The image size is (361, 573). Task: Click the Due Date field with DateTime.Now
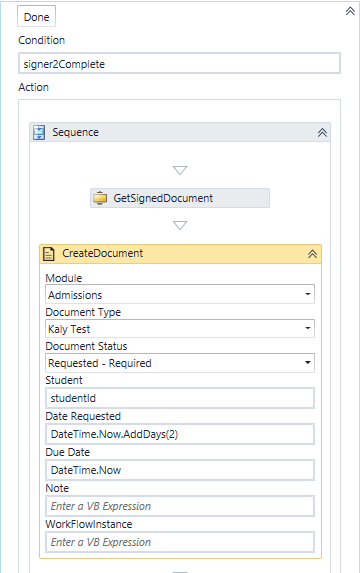click(180, 470)
